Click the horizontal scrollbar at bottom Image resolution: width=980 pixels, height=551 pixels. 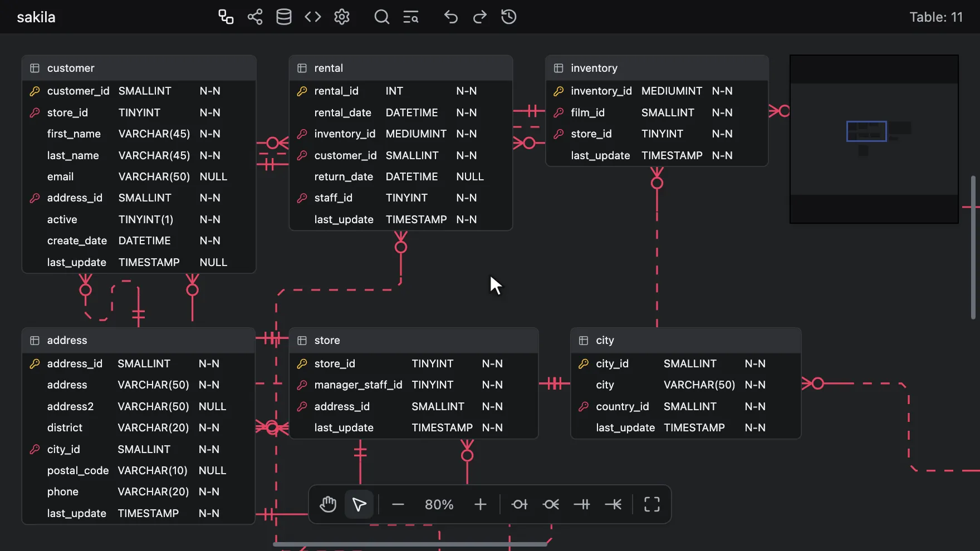pos(410,544)
